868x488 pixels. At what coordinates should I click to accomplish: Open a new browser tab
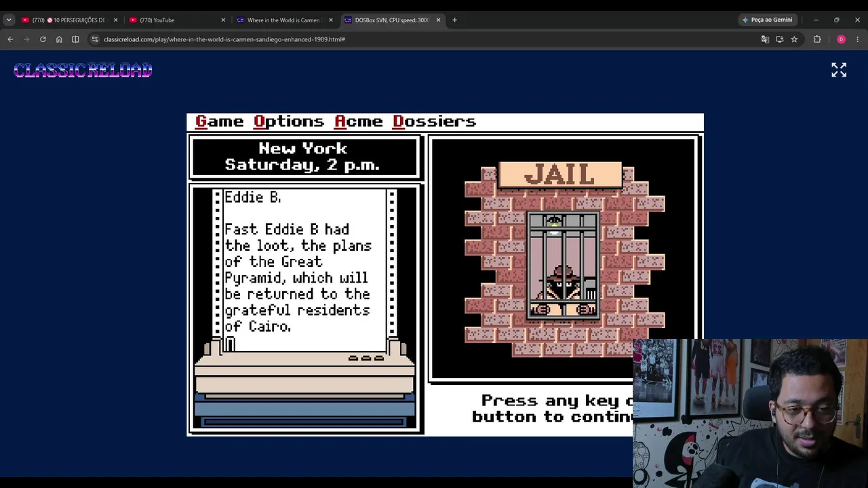[x=454, y=20]
